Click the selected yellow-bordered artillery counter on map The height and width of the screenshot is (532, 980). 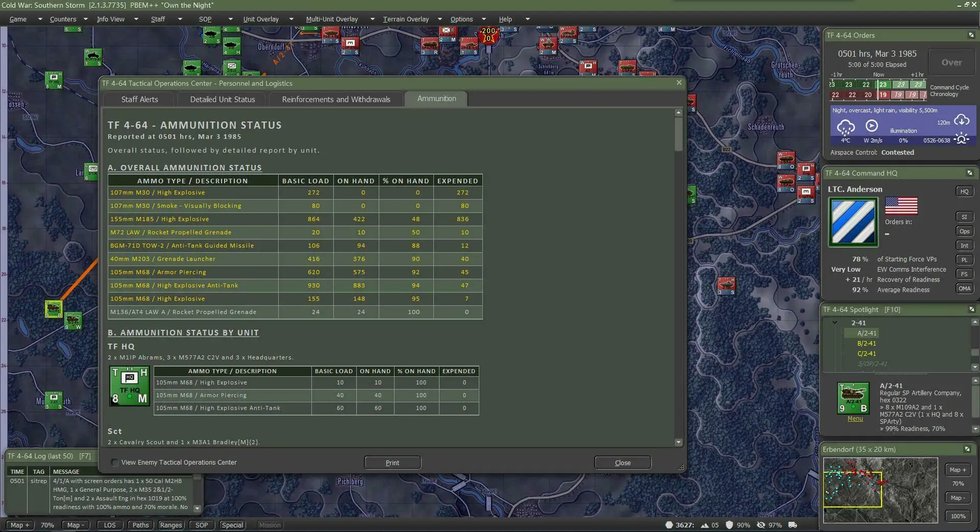point(54,309)
